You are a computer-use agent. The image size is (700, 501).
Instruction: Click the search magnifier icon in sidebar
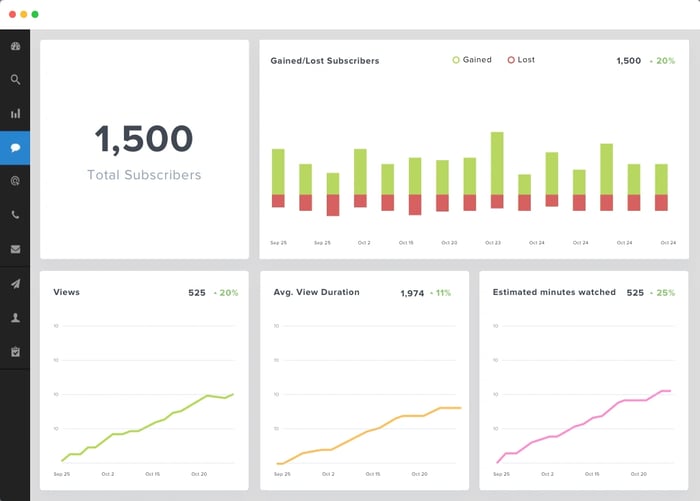coord(15,80)
